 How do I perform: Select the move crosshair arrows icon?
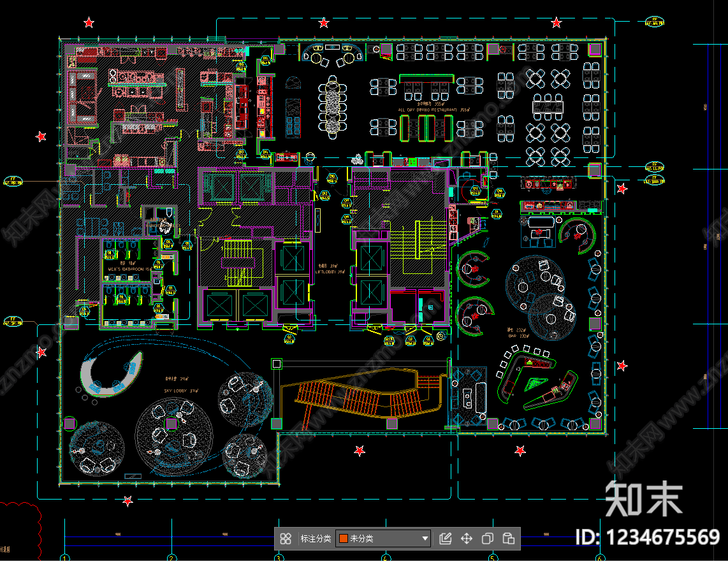coord(466,538)
